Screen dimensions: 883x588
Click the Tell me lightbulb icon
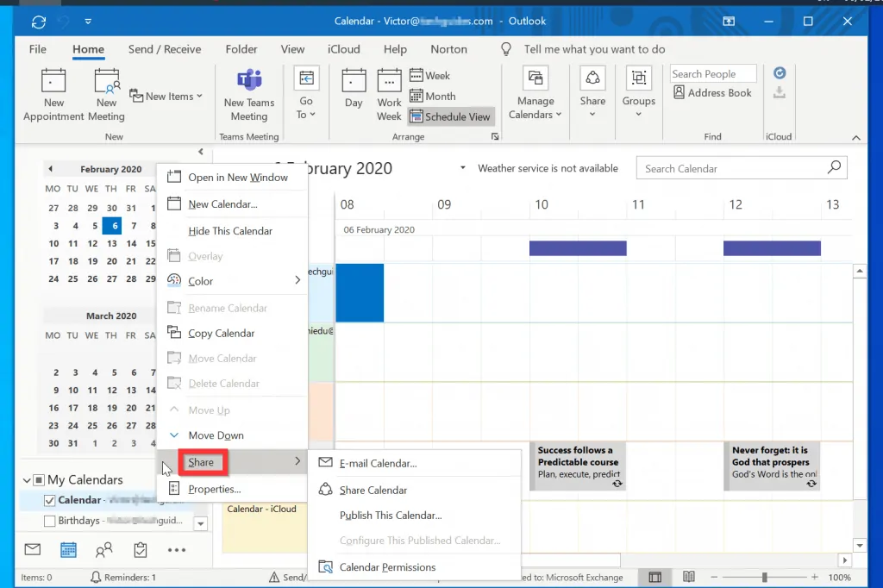click(x=505, y=49)
